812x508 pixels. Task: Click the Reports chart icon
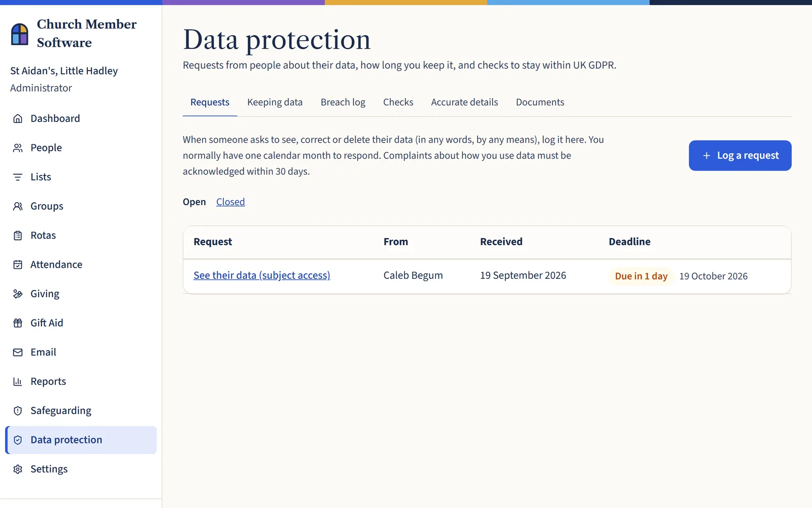(x=18, y=382)
